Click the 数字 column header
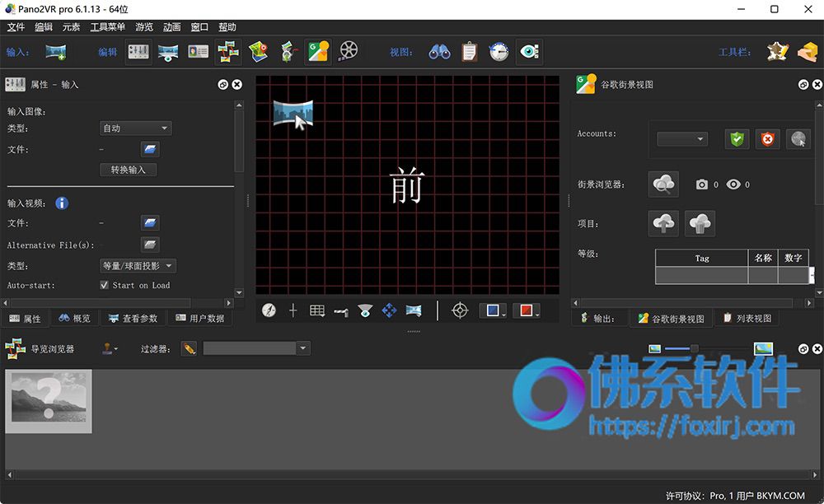Screen dimensions: 824x504 click(793, 259)
